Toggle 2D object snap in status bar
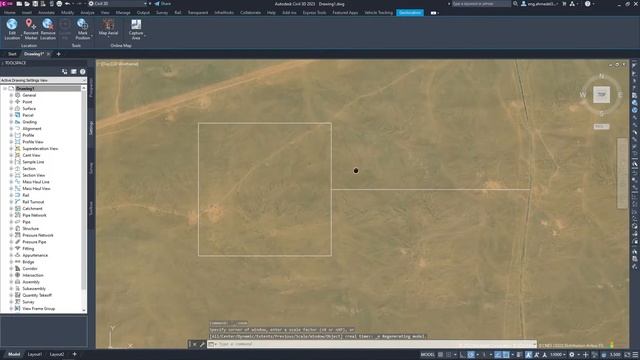 (506, 355)
